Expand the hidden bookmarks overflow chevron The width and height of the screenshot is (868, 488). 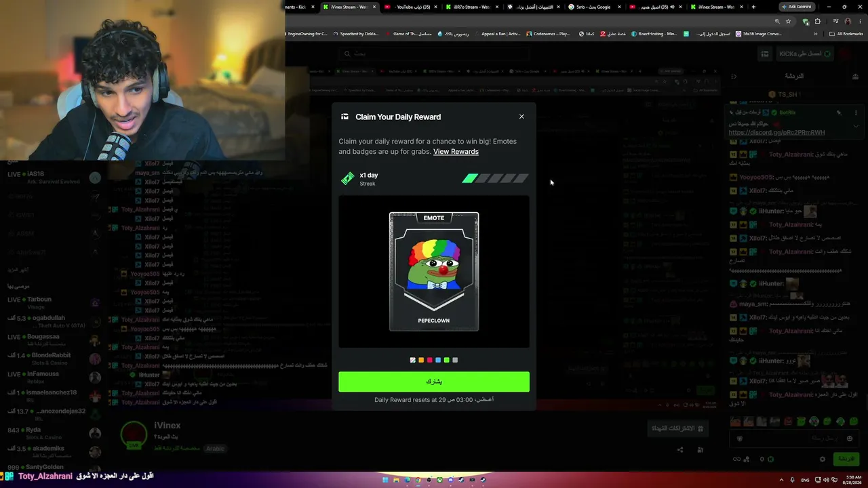point(815,34)
